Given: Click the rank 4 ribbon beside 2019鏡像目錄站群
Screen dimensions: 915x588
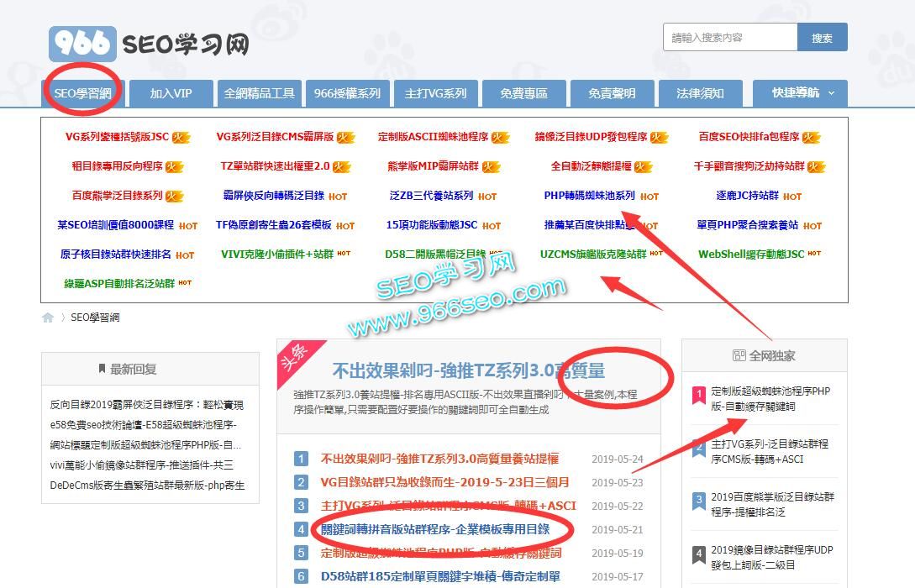Looking at the screenshot, I should [x=698, y=554].
